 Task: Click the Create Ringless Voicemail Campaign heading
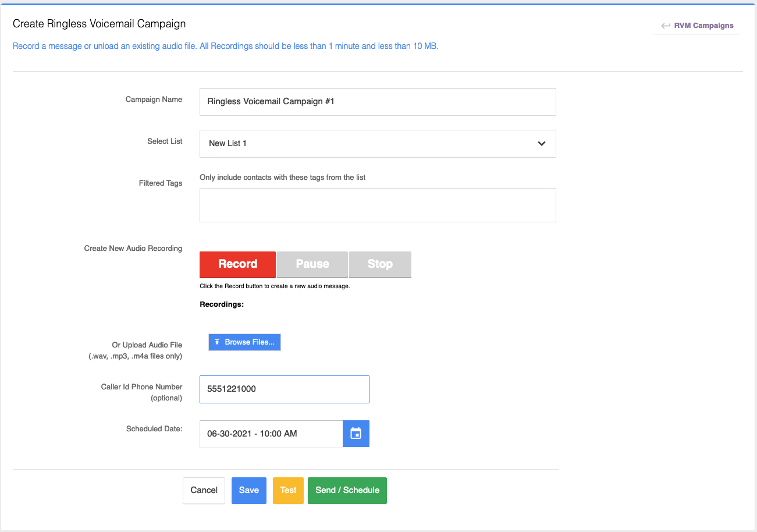coord(99,24)
